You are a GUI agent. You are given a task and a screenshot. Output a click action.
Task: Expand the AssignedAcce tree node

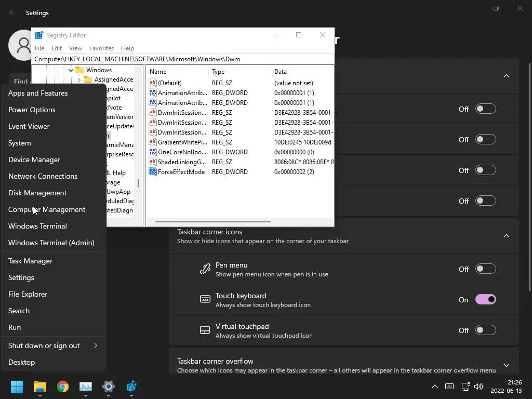(x=79, y=79)
